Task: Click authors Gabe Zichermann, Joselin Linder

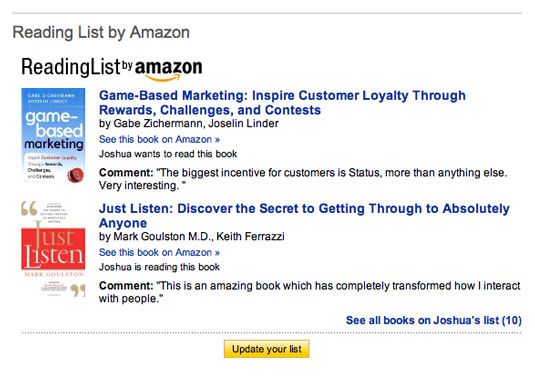Action: [x=189, y=123]
